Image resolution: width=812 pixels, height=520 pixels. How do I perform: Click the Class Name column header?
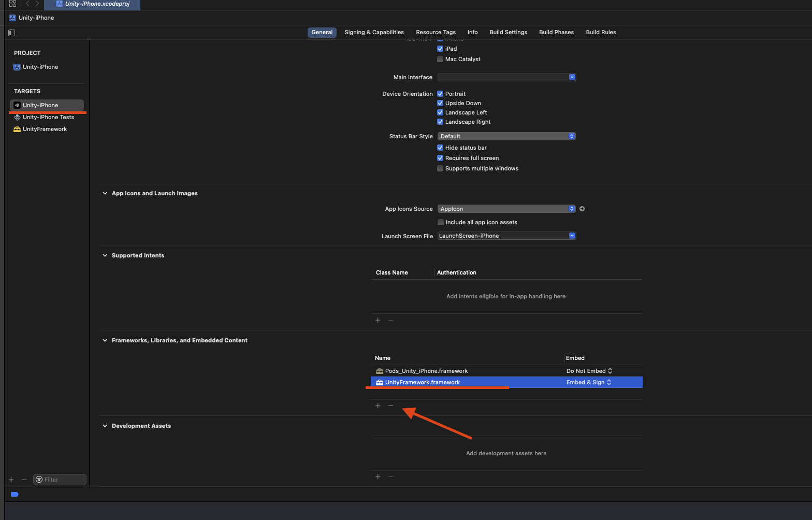coord(392,272)
